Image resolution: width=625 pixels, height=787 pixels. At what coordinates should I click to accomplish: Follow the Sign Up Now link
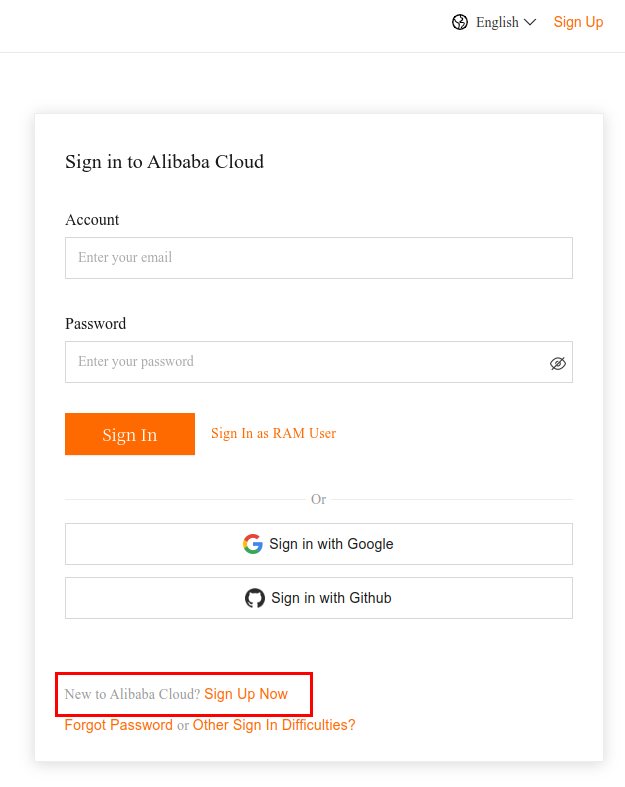(x=246, y=694)
